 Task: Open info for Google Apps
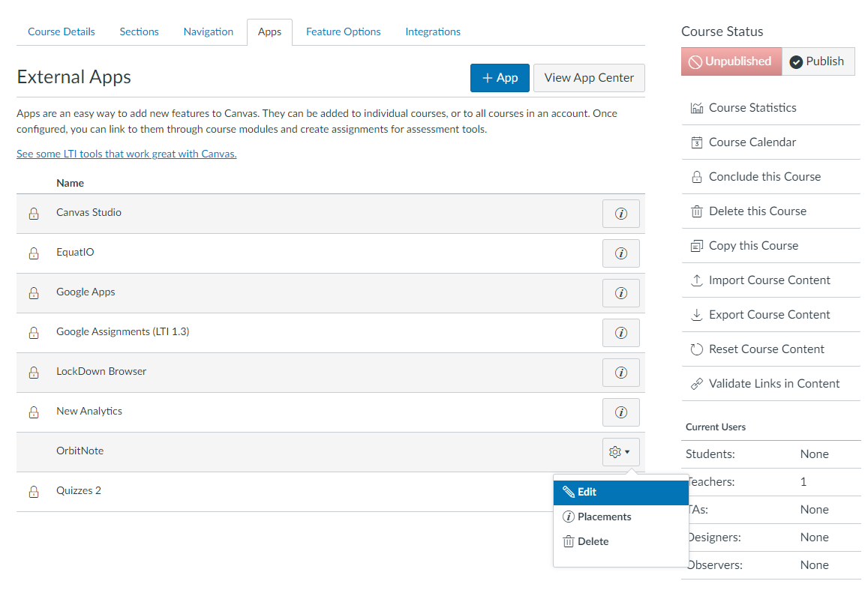pos(620,293)
